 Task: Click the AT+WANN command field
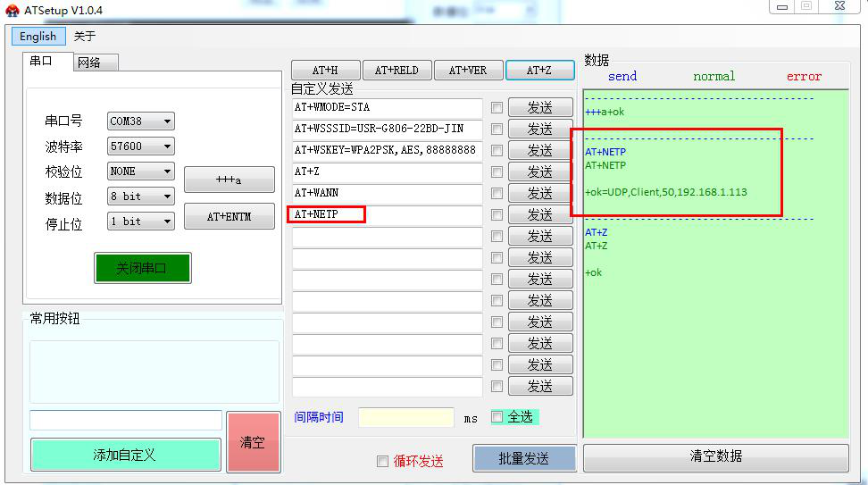point(387,193)
